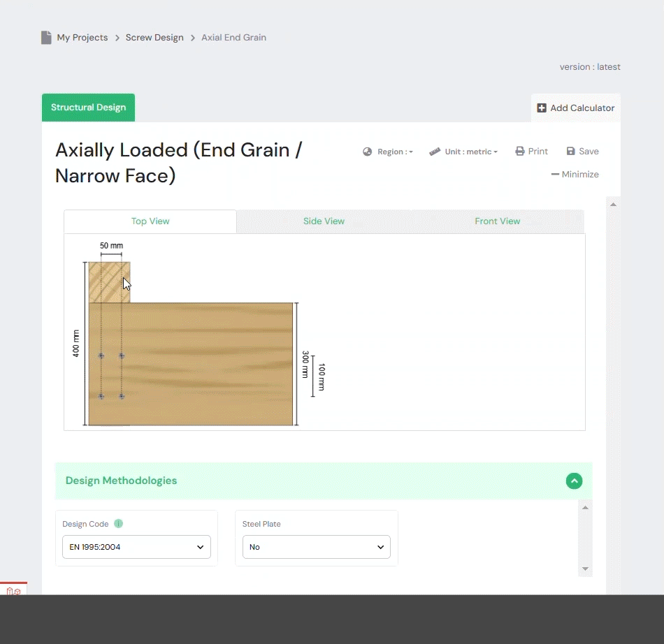Switch to the Top View tab
Viewport: 664px width, 644px height.
pos(150,221)
